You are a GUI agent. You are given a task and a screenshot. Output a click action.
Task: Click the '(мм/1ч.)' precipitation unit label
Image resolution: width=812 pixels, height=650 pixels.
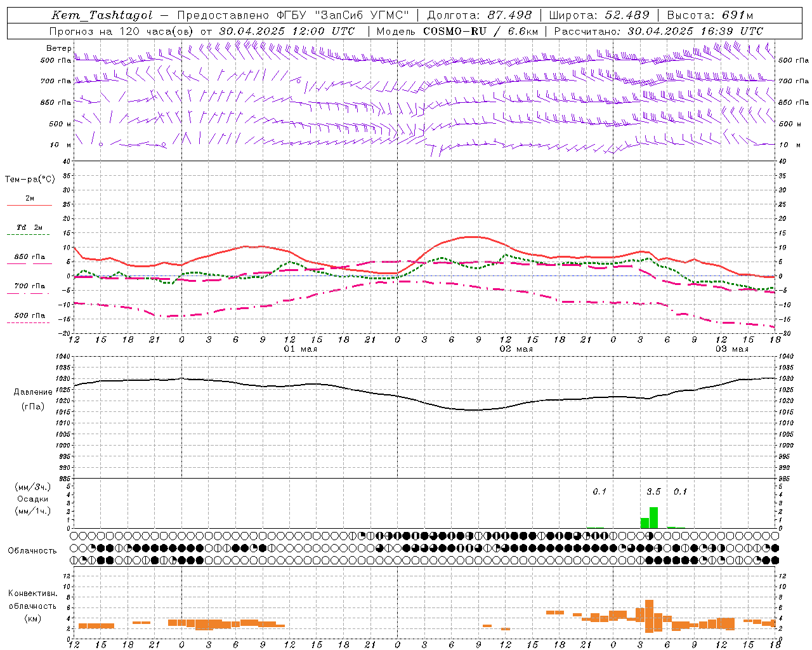(x=33, y=511)
